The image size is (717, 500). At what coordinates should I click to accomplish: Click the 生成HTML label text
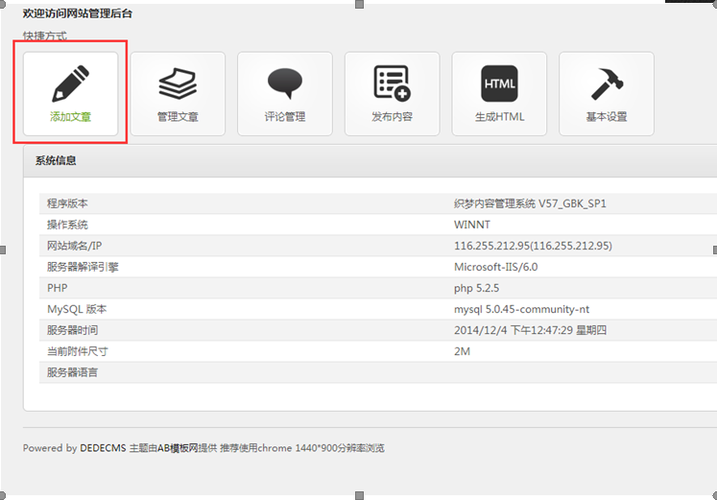coord(499,117)
